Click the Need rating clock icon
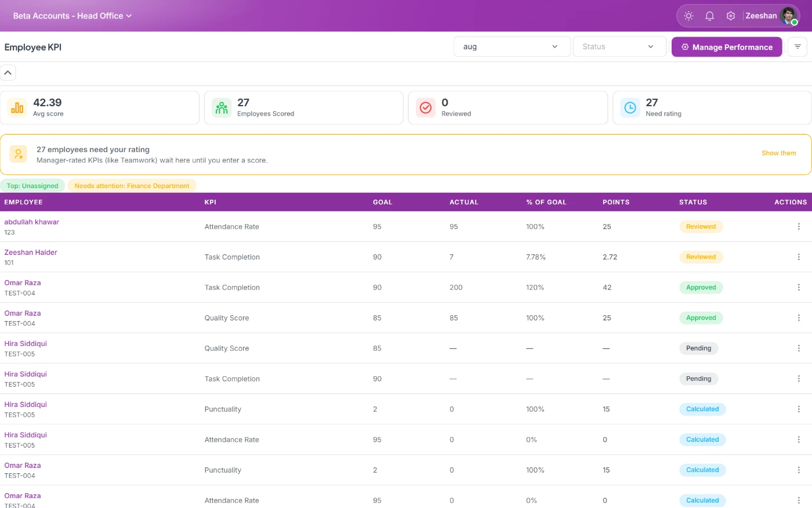The width and height of the screenshot is (812, 508). coord(630,107)
